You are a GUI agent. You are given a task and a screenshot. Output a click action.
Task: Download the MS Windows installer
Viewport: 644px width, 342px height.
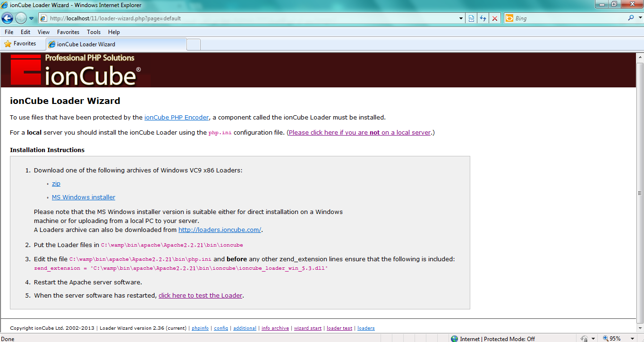point(84,197)
